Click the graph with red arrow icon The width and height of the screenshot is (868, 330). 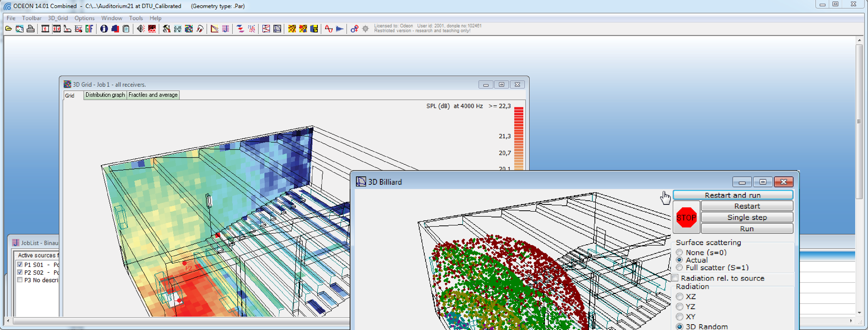tap(78, 29)
